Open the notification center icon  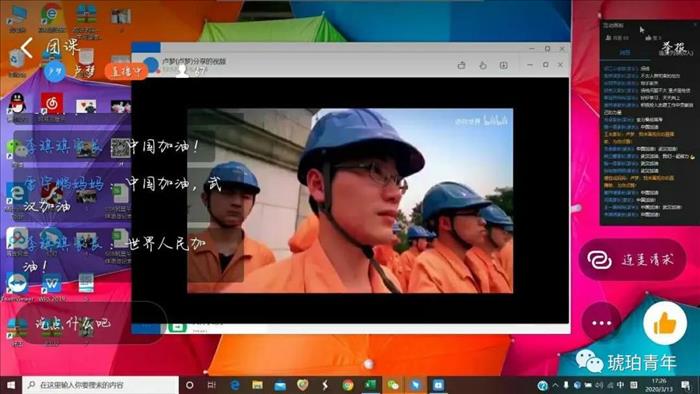pyautogui.click(x=685, y=385)
